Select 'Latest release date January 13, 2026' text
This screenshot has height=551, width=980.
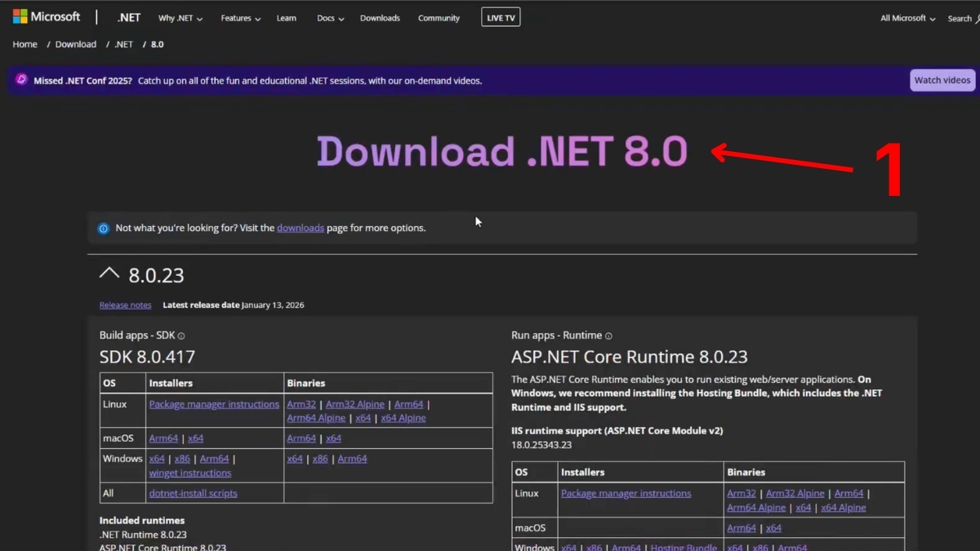(x=234, y=304)
